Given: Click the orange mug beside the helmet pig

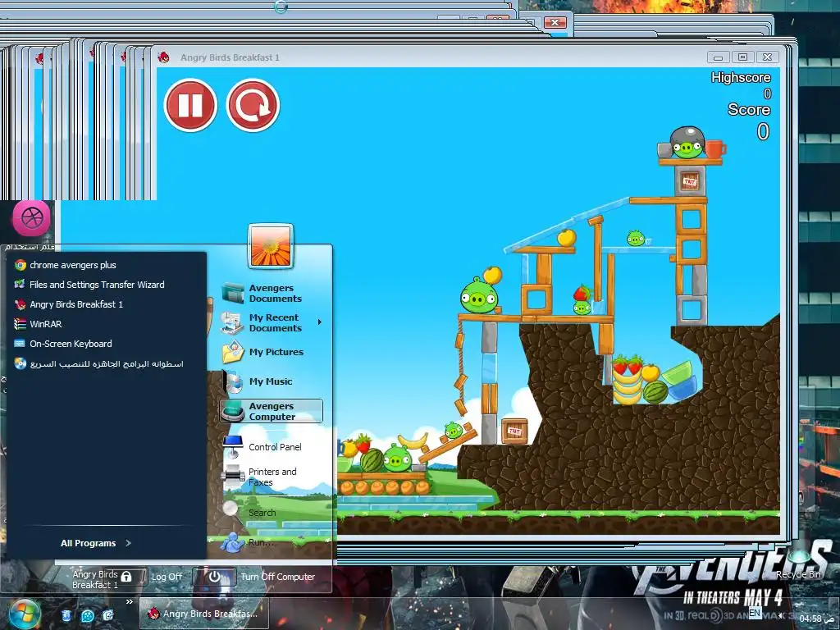Looking at the screenshot, I should 714,148.
